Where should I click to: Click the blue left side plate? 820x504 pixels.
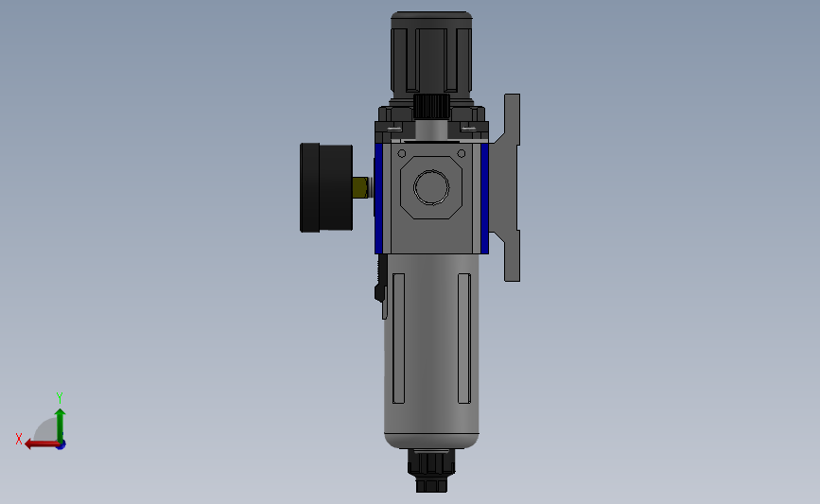point(378,199)
